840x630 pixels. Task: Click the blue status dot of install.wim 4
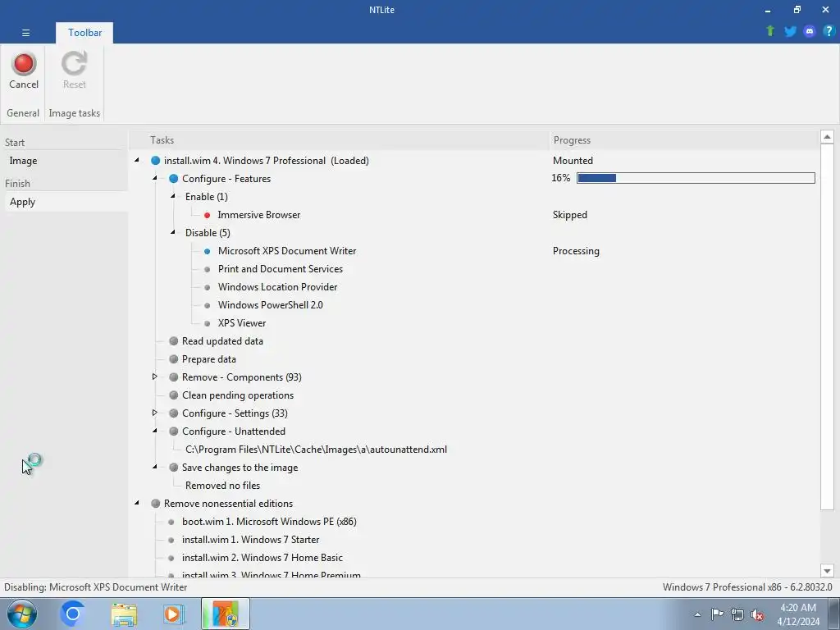155,161
